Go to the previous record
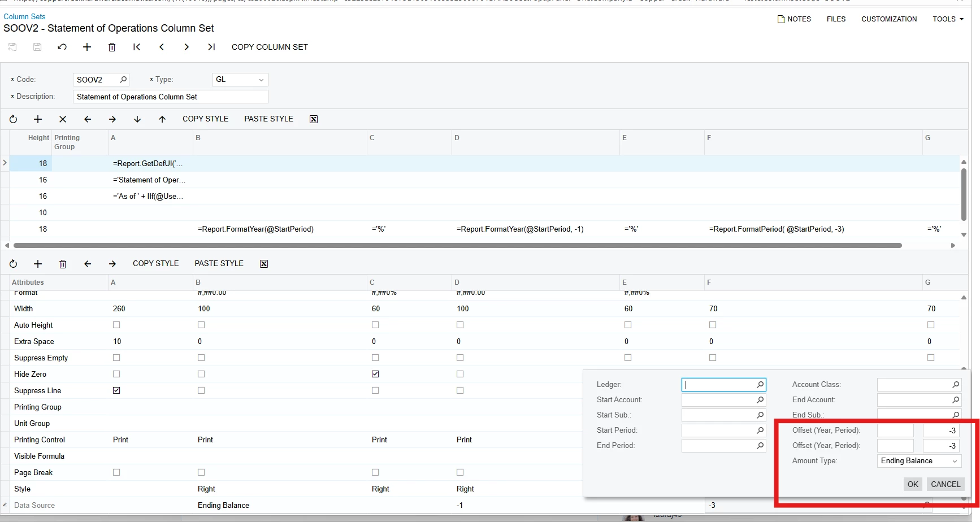The width and height of the screenshot is (980, 522). pos(162,47)
